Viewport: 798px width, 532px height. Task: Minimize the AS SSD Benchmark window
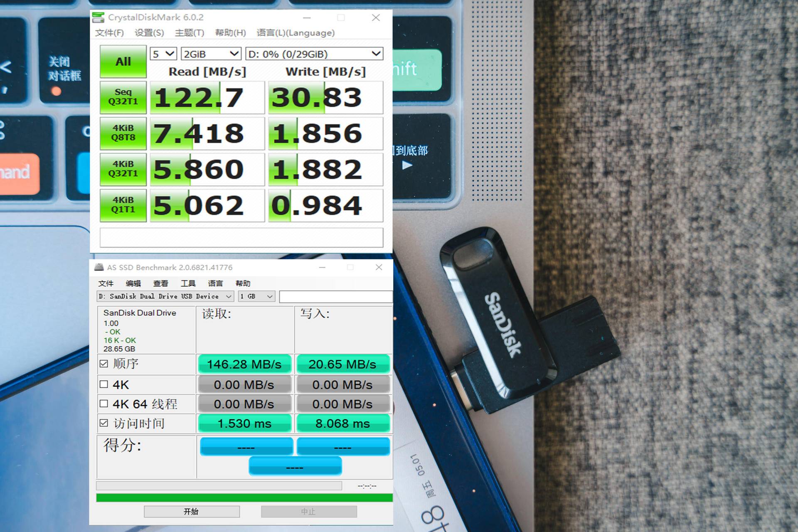322,267
